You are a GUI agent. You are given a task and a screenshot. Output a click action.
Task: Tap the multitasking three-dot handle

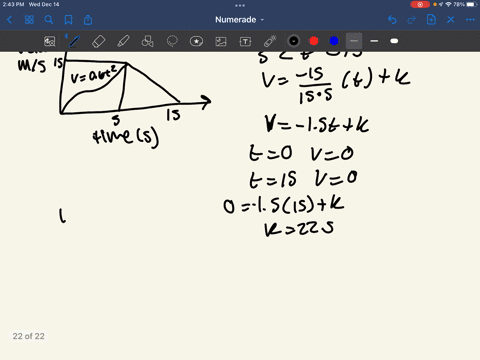240,5
